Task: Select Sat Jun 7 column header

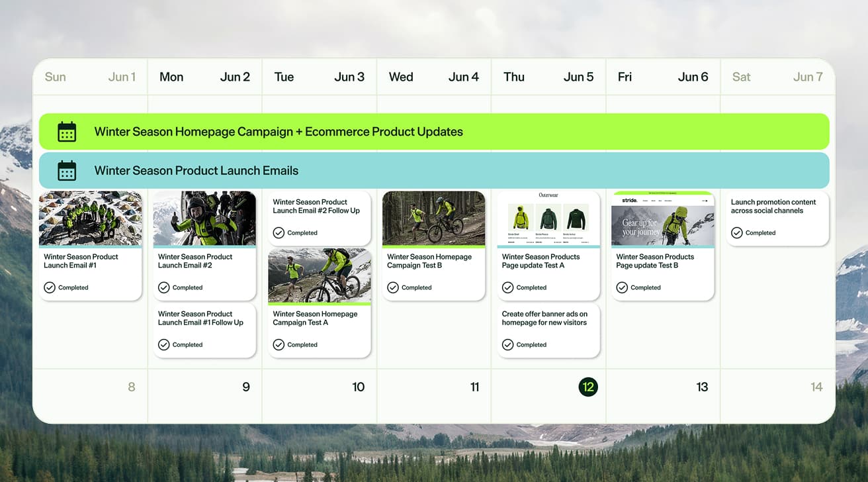Action: (777, 77)
